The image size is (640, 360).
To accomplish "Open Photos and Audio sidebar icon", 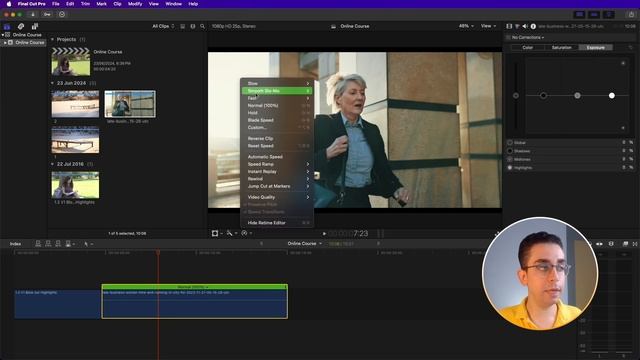I will coord(21,26).
